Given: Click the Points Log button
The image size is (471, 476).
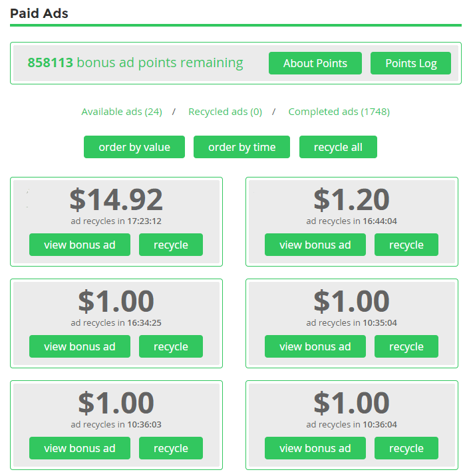Looking at the screenshot, I should 410,63.
